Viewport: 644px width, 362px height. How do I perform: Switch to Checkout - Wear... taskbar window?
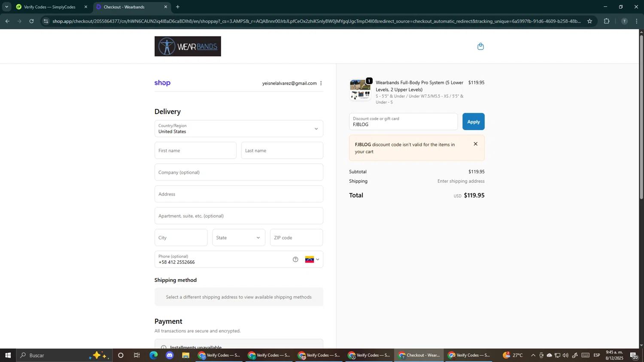click(419, 355)
